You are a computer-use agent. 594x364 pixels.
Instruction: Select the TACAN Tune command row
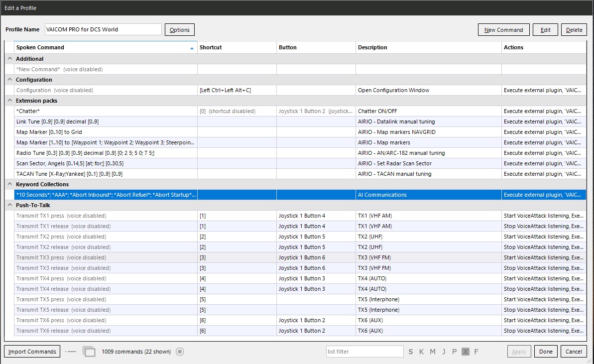pyautogui.click(x=300, y=174)
